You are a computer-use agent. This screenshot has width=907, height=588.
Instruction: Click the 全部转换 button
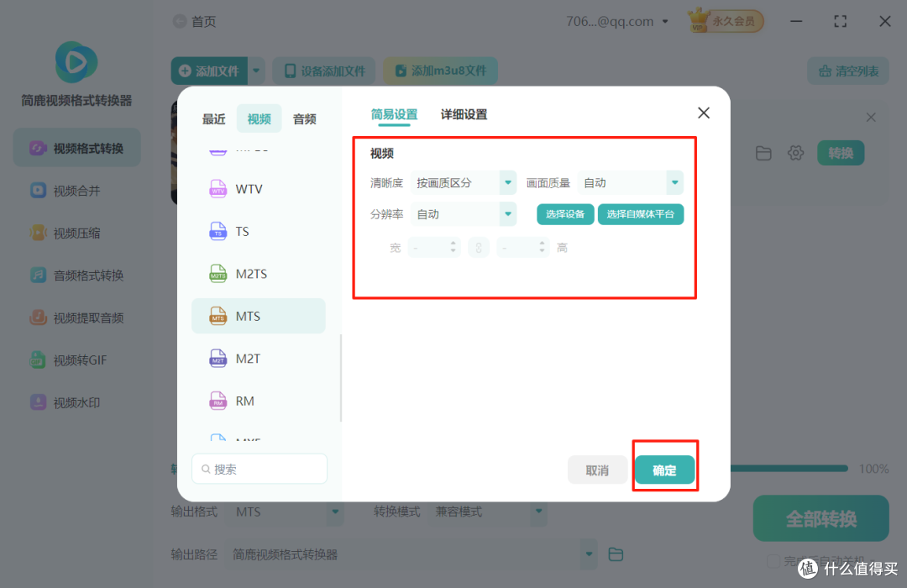click(820, 518)
